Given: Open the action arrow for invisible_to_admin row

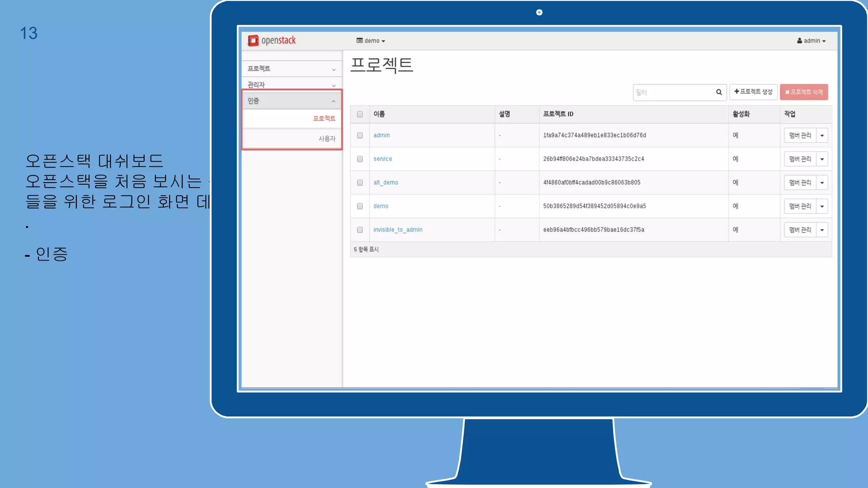Looking at the screenshot, I should [x=822, y=230].
